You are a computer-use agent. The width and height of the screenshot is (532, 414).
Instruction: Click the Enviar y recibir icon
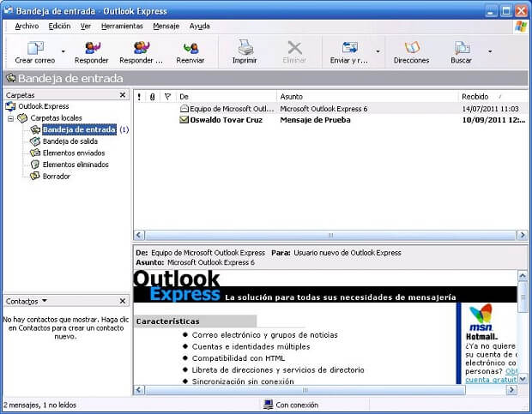(349, 48)
